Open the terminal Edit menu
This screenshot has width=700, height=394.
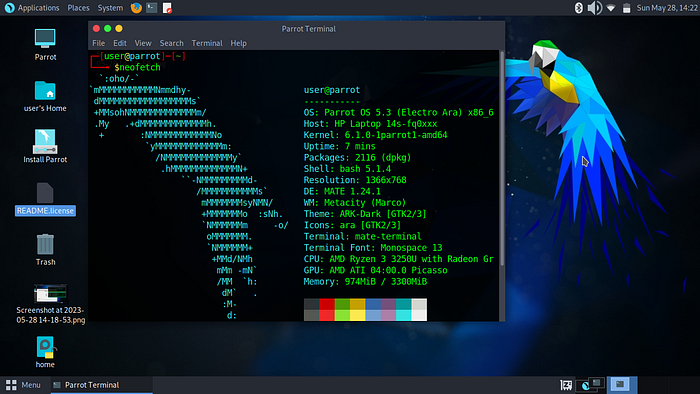(x=120, y=43)
